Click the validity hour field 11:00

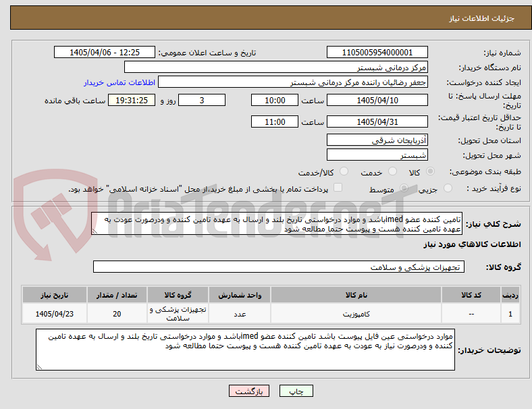click(x=275, y=121)
